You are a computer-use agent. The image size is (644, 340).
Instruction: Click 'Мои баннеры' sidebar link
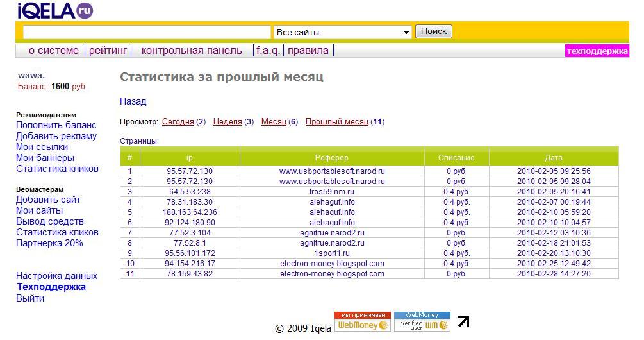coord(45,158)
